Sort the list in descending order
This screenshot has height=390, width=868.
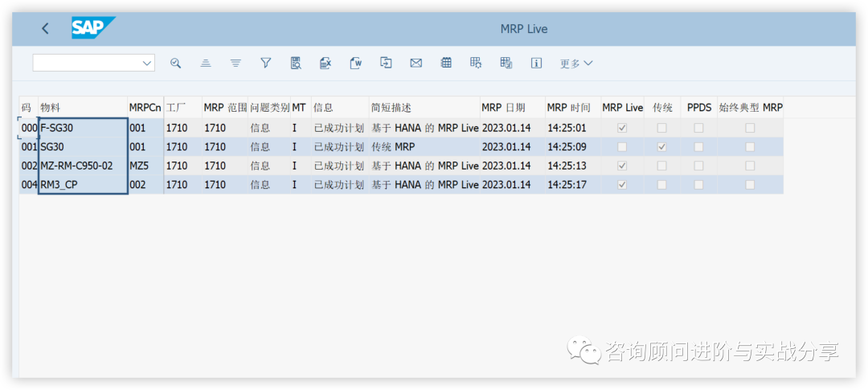(x=235, y=64)
